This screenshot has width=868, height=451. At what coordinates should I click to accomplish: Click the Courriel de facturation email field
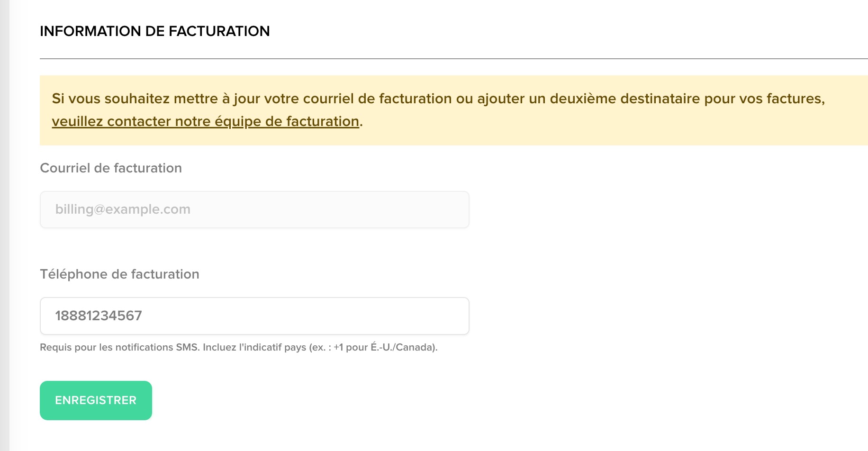254,209
